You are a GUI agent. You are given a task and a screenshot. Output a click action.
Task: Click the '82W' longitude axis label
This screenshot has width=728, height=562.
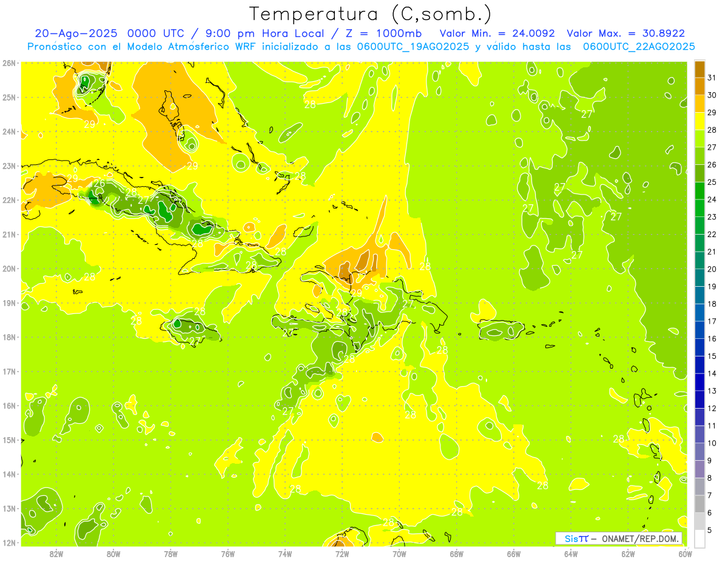point(56,554)
